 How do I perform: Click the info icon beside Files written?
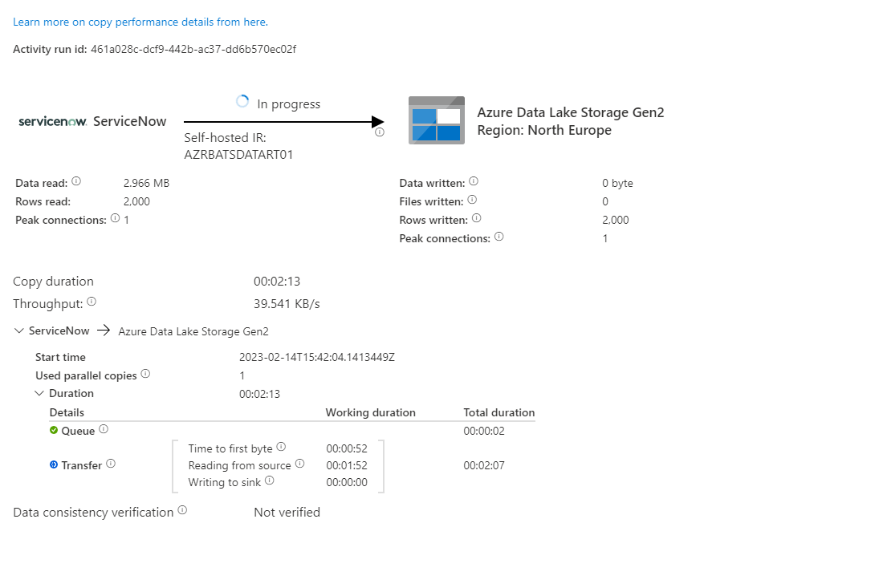point(473,200)
